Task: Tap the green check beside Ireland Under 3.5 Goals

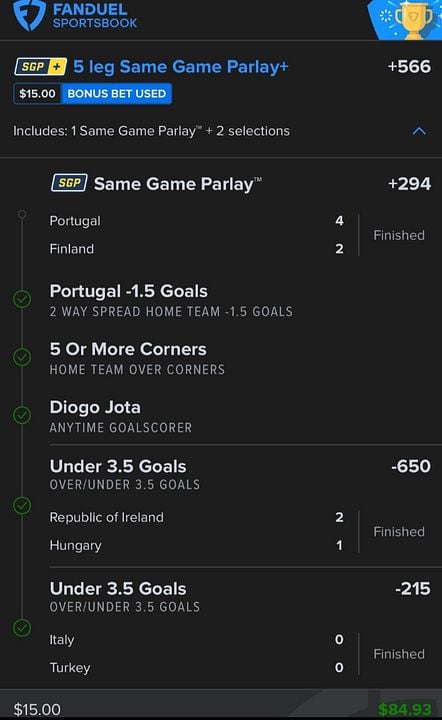Action: (22, 506)
